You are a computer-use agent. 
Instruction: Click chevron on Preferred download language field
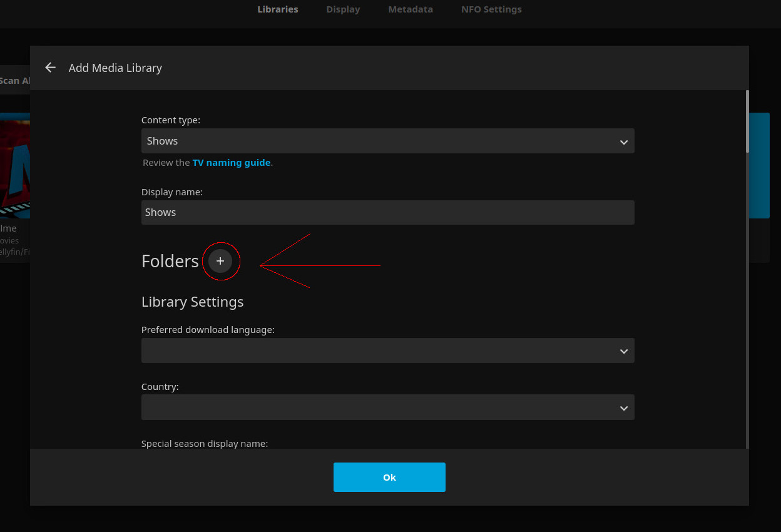(x=623, y=351)
